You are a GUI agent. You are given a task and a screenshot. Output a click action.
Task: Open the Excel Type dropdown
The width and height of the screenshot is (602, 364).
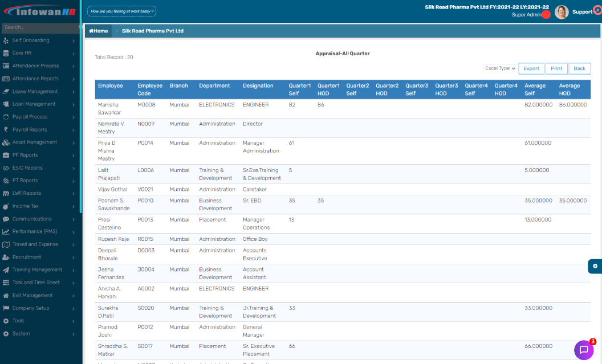tap(500, 68)
